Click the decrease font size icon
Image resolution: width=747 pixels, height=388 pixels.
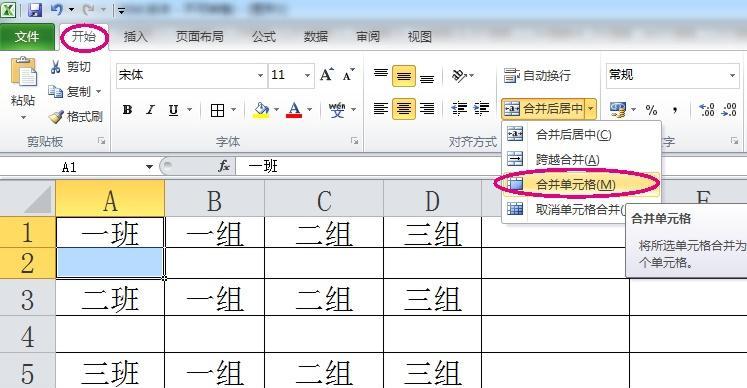[349, 74]
